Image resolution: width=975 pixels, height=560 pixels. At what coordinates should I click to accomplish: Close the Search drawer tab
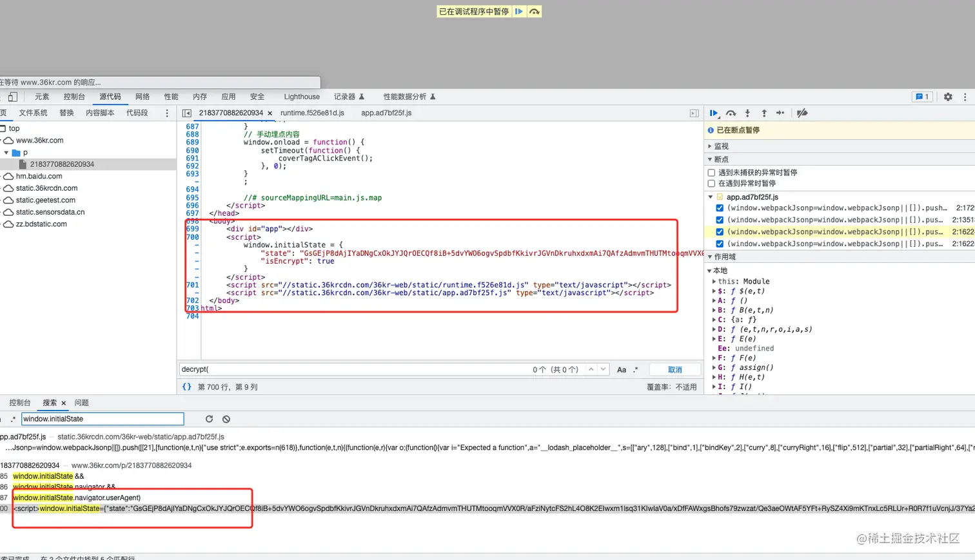[64, 403]
